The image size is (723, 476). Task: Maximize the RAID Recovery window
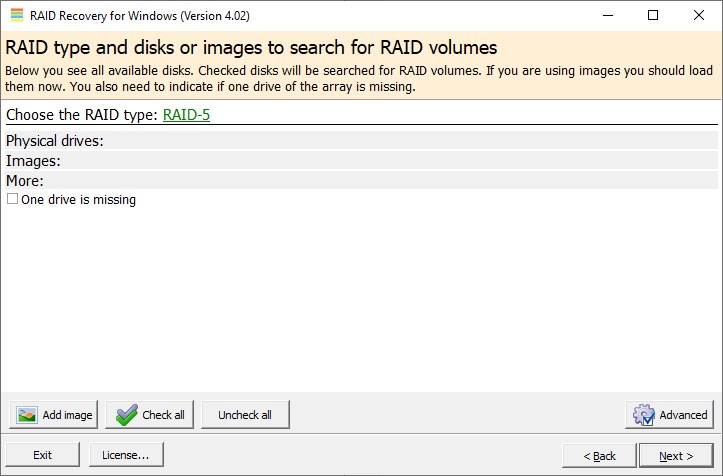(x=653, y=16)
